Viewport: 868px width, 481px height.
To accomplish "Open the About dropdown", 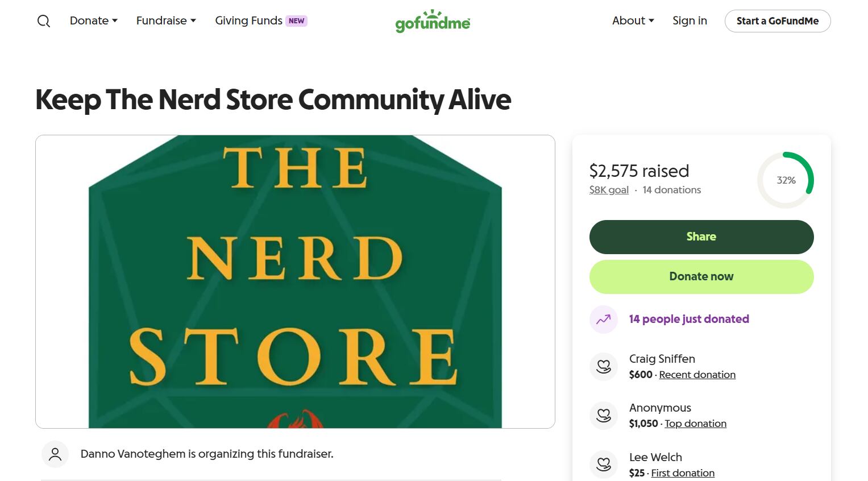I will tap(633, 20).
